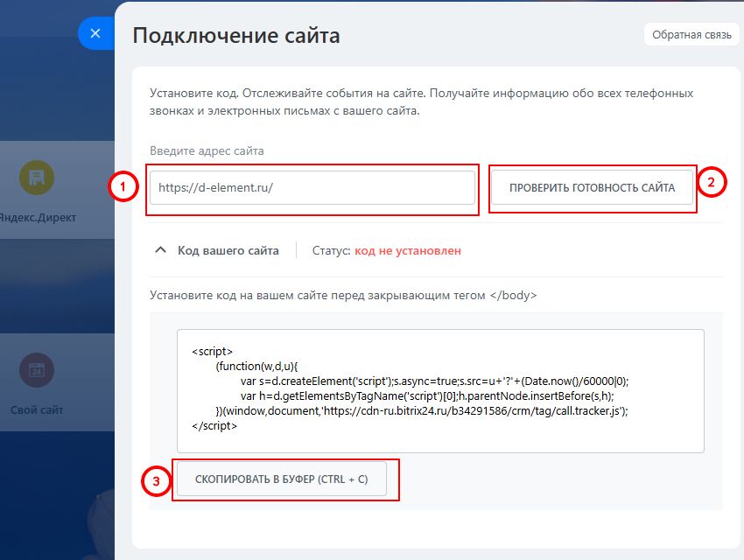Open the Свой сайт channel tile
The width and height of the screenshot is (744, 560).
pos(38,381)
